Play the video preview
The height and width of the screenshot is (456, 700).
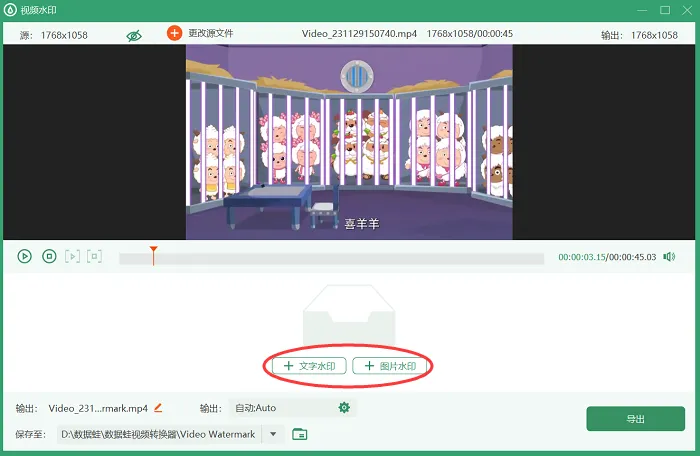[25, 256]
